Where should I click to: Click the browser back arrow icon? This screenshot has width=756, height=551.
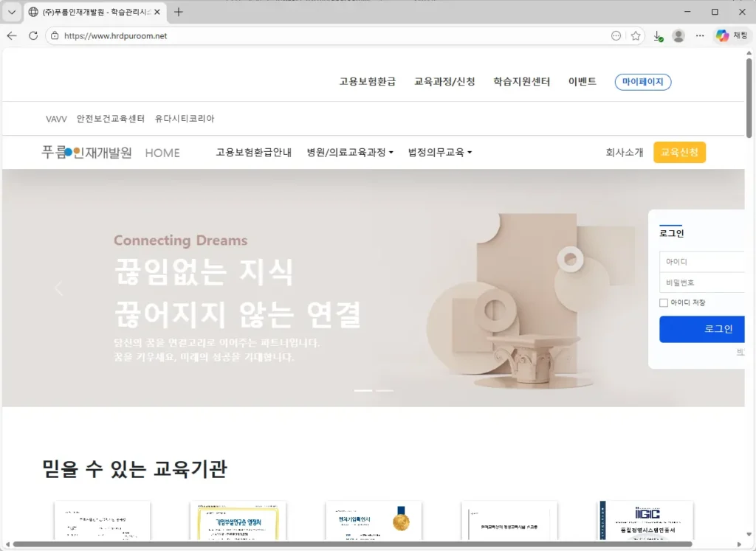point(12,35)
